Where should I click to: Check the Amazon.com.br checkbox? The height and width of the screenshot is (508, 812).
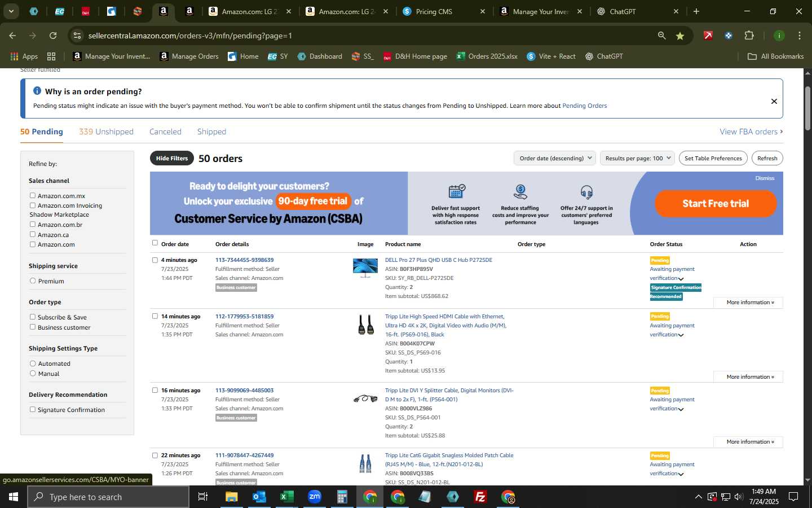coord(33,224)
